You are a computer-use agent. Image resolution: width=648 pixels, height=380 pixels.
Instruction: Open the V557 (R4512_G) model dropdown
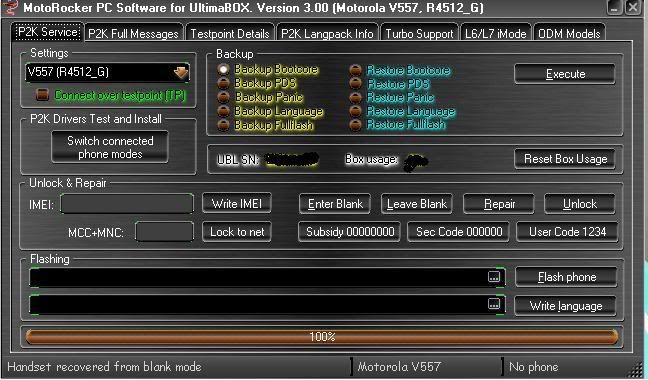click(x=107, y=72)
